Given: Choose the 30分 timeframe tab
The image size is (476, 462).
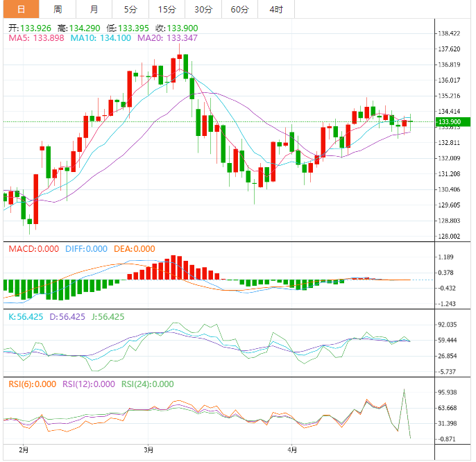Looking at the screenshot, I should click(x=203, y=9).
